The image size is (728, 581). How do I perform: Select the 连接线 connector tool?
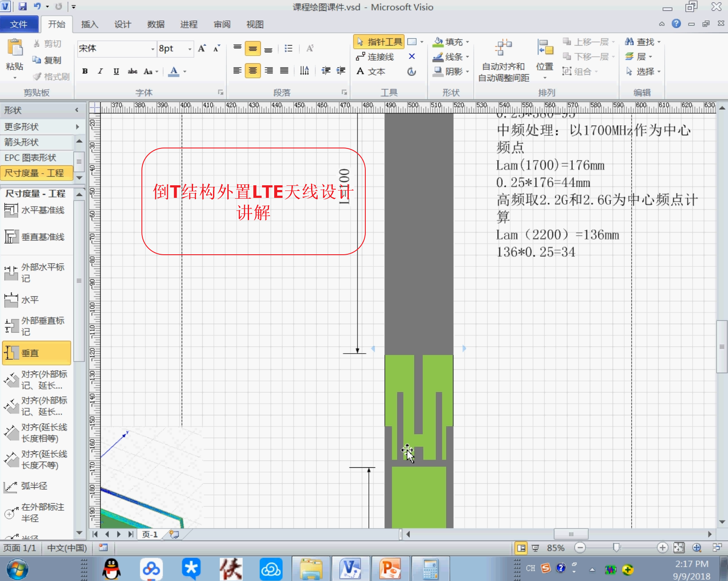[x=375, y=57]
